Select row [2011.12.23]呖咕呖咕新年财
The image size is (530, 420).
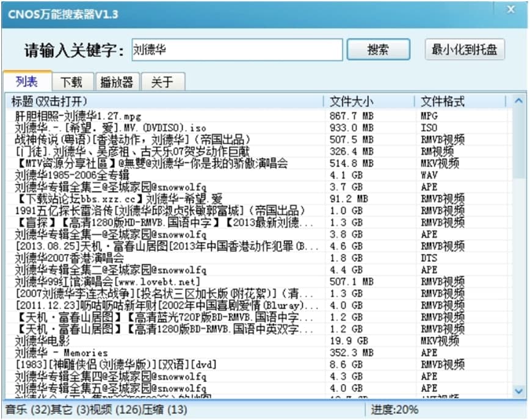pyautogui.click(x=256, y=305)
